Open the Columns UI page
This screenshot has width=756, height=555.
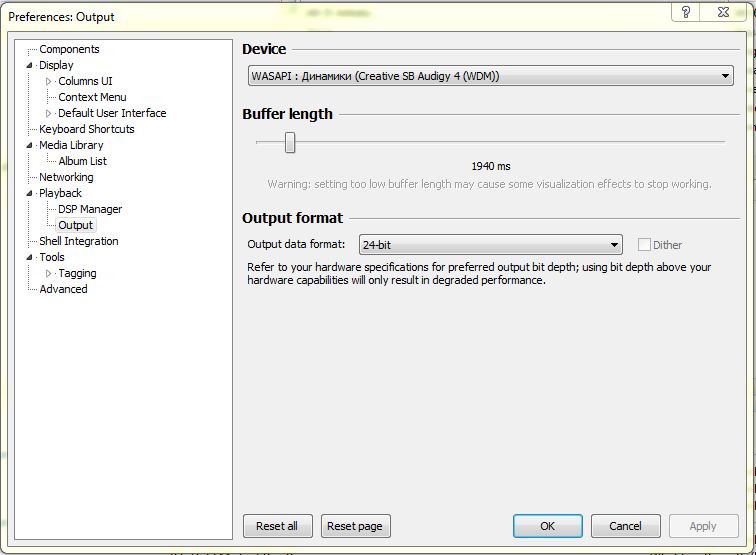85,81
